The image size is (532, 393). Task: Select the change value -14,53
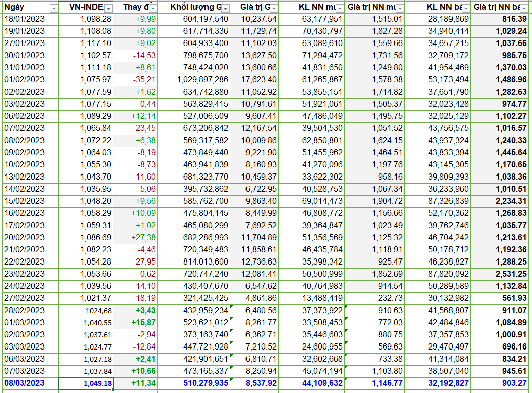[135, 55]
